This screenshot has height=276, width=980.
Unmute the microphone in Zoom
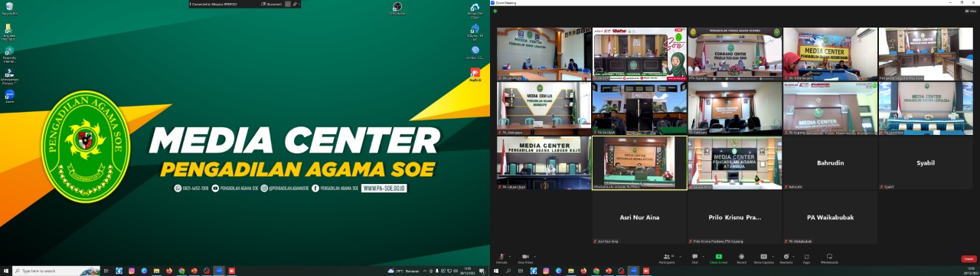coord(501,258)
